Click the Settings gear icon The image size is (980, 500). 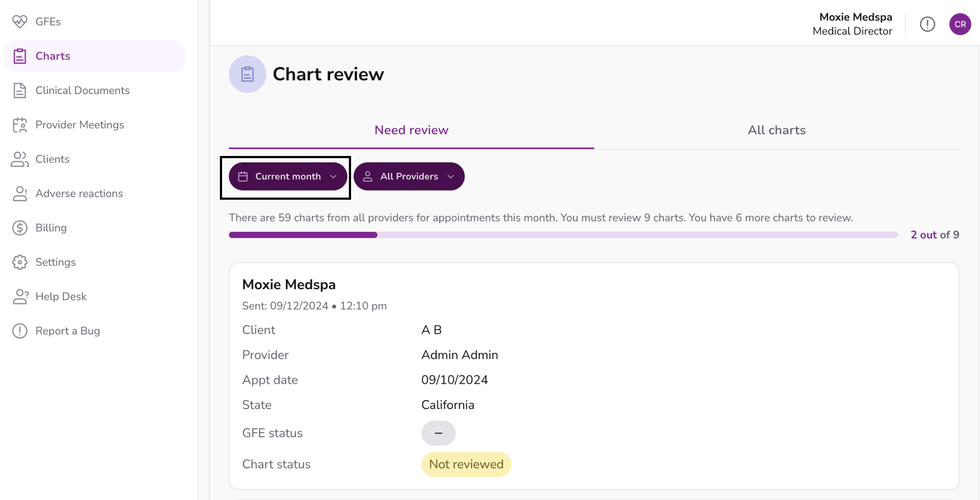(19, 262)
